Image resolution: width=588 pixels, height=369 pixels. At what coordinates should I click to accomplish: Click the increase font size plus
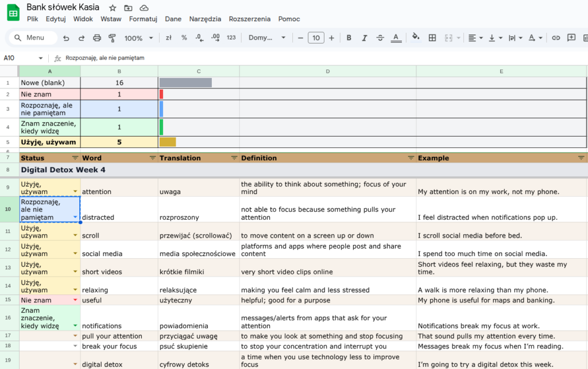[x=331, y=38]
